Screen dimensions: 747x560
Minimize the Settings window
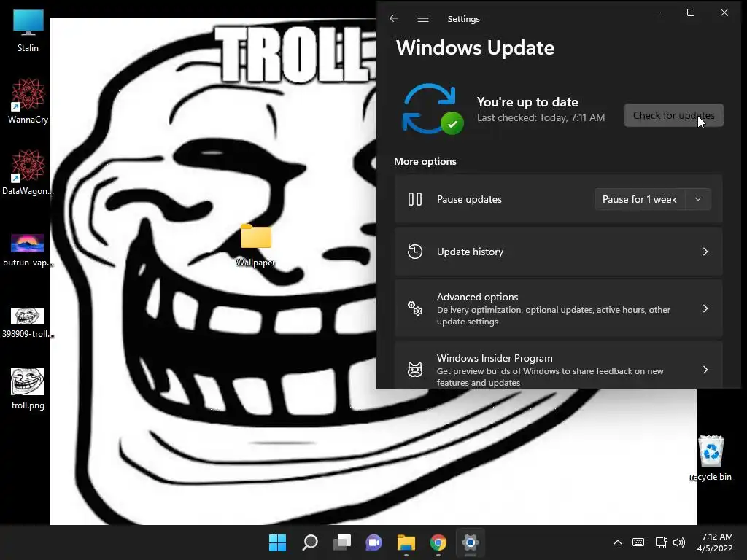pyautogui.click(x=657, y=12)
